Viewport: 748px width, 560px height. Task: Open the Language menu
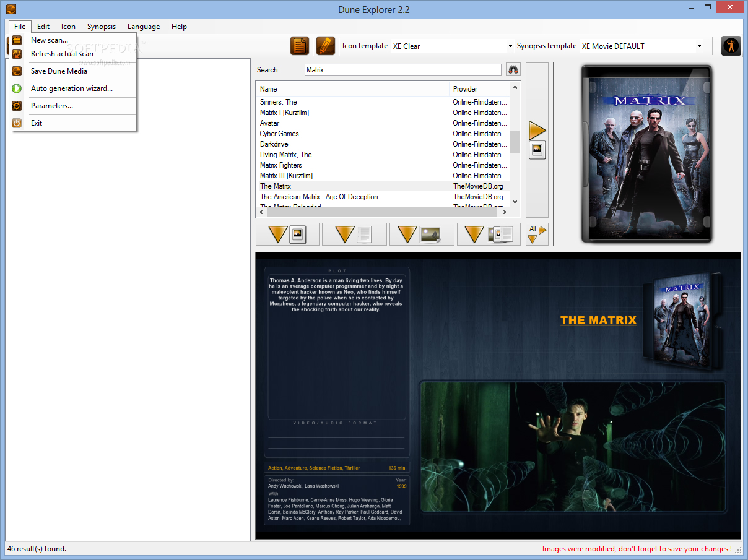click(x=144, y=27)
